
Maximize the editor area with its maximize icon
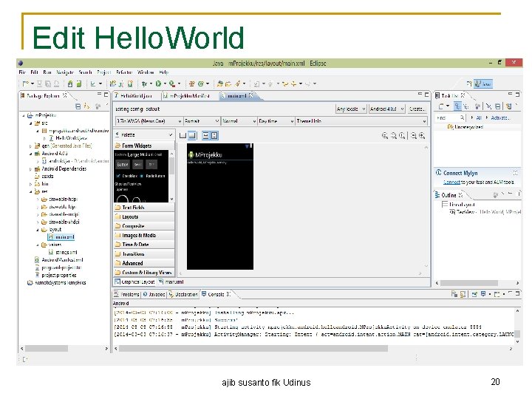pyautogui.click(x=427, y=95)
